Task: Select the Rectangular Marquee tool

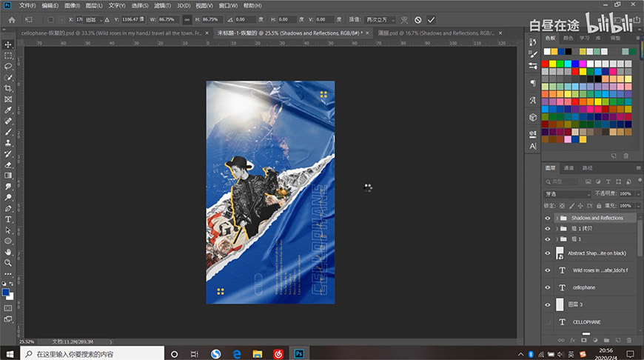Action: click(8, 56)
